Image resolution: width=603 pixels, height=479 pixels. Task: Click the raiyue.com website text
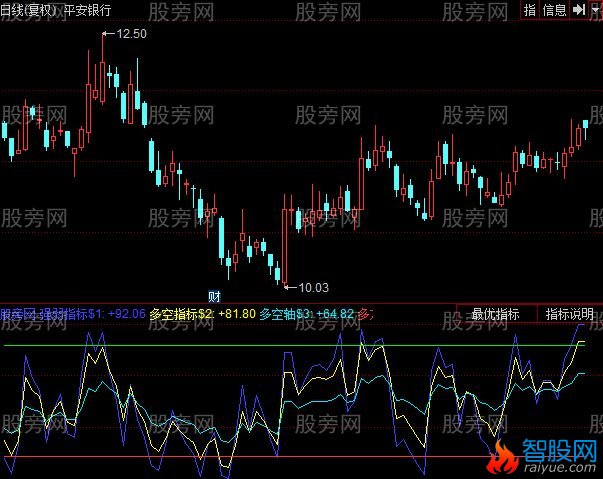560,468
